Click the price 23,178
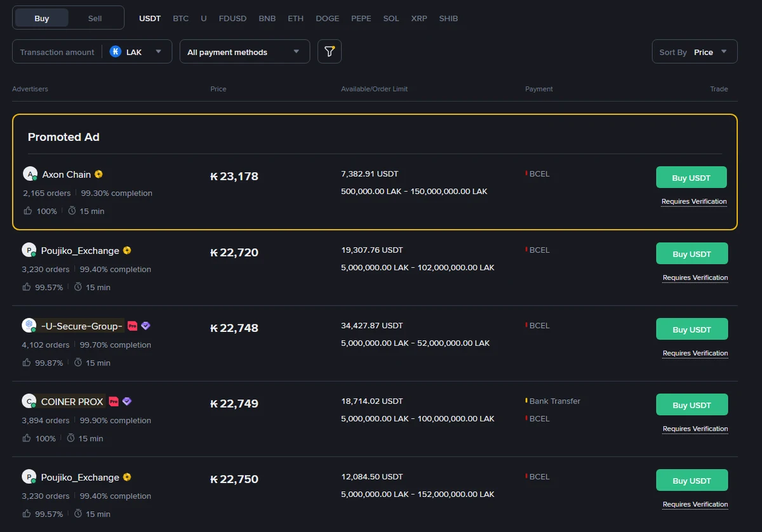 234,176
